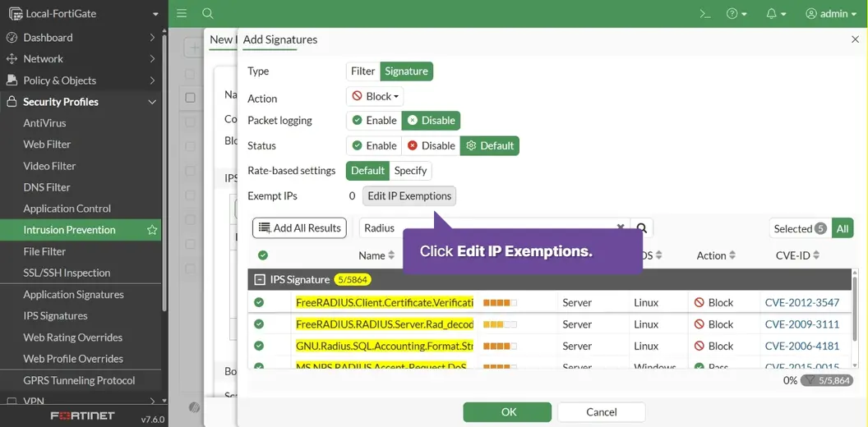This screenshot has width=868, height=427.
Task: Set Rate-based settings to Default
Action: [x=367, y=171]
